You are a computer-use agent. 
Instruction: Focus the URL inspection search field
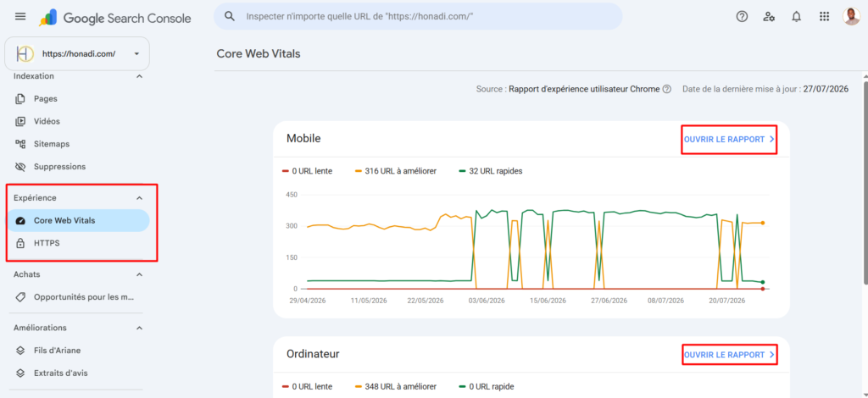418,16
